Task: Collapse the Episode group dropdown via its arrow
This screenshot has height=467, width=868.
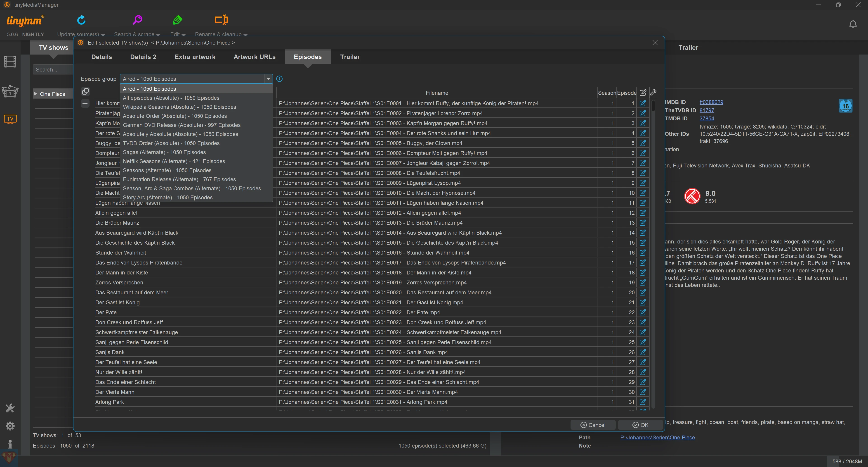Action: 268,79
